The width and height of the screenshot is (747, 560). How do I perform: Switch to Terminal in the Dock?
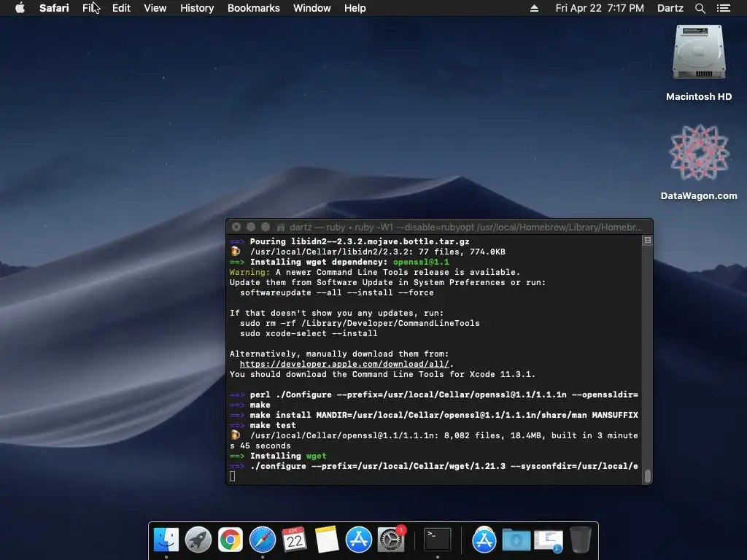click(x=438, y=540)
